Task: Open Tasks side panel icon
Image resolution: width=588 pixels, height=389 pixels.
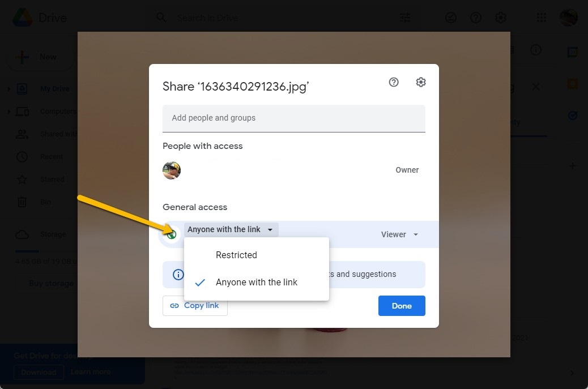Action: click(x=572, y=116)
